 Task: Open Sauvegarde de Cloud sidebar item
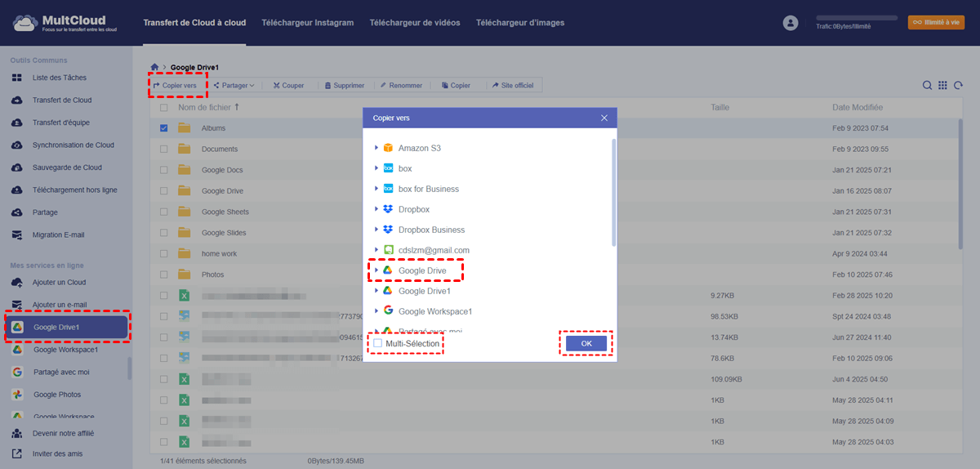point(67,167)
